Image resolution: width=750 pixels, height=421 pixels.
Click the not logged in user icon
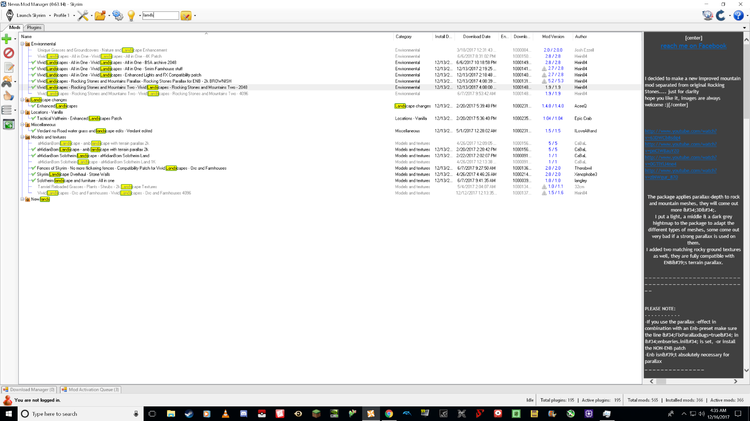[x=8, y=400]
